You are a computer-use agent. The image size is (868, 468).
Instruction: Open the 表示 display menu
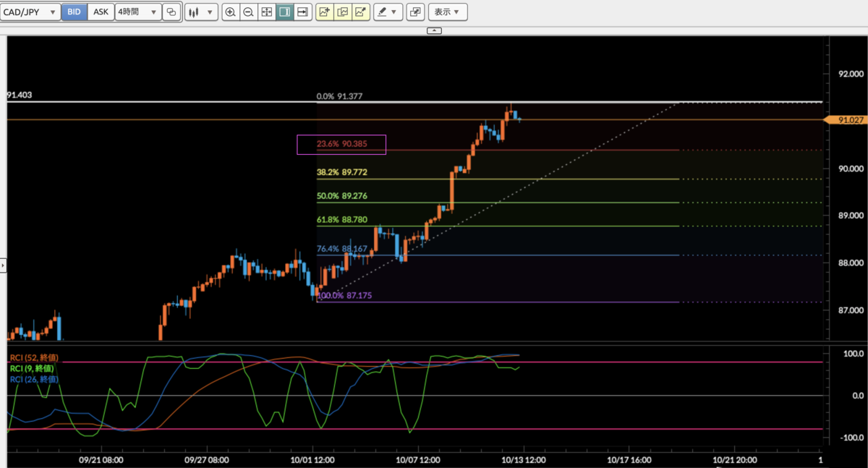point(447,12)
